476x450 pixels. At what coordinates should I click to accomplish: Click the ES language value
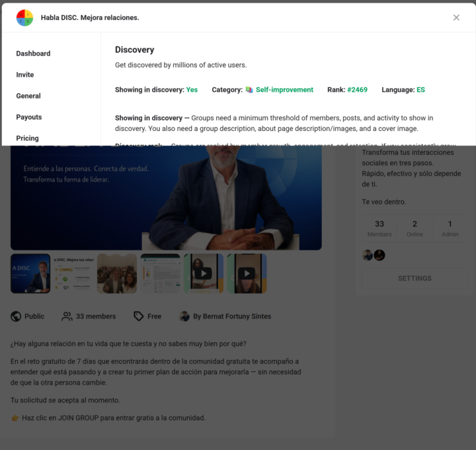coord(420,90)
